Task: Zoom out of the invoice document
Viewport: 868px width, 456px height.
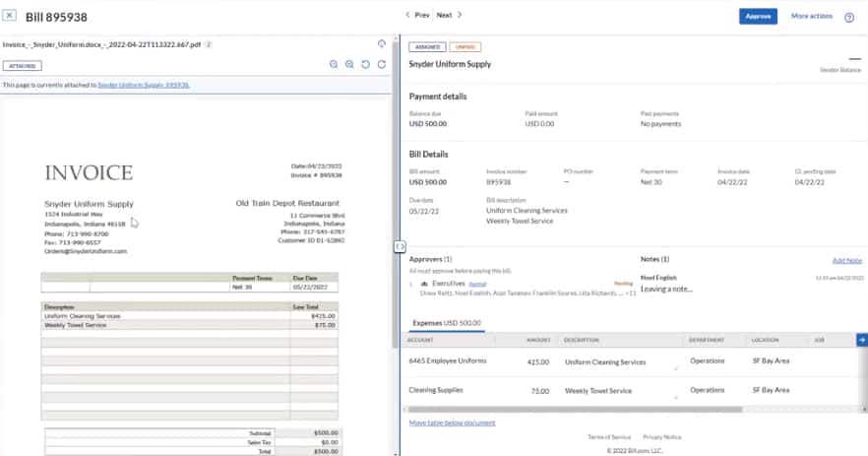Action: pos(334,64)
